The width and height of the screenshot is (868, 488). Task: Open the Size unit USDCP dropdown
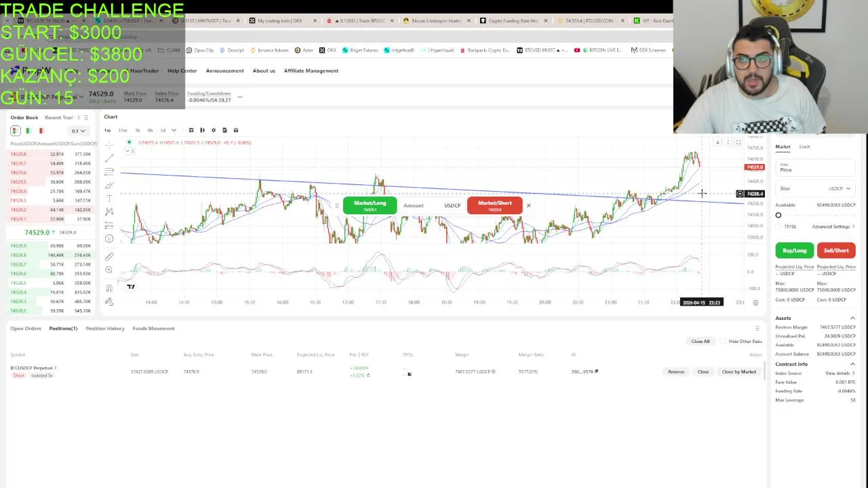839,188
